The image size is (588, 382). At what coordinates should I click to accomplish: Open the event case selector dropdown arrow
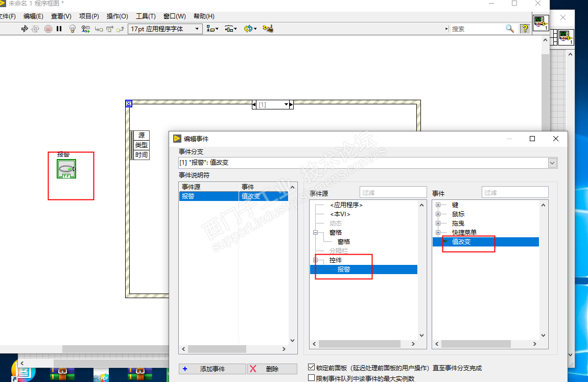(x=286, y=104)
